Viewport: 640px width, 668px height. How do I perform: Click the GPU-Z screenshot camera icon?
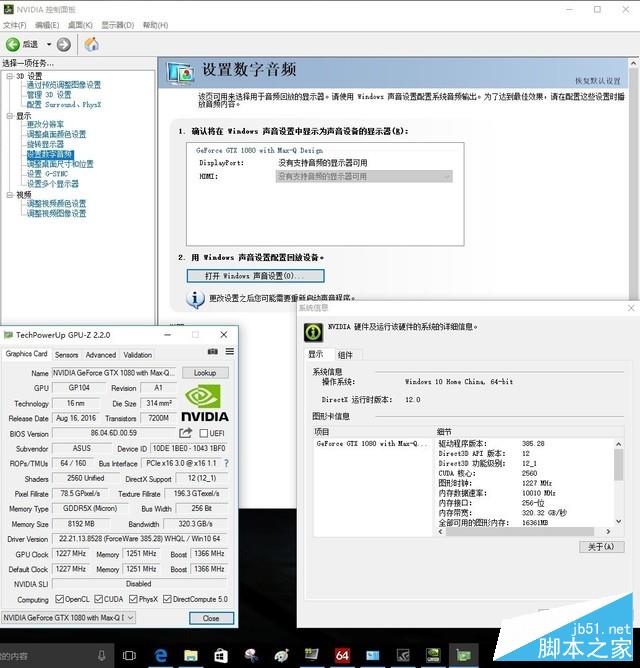213,351
